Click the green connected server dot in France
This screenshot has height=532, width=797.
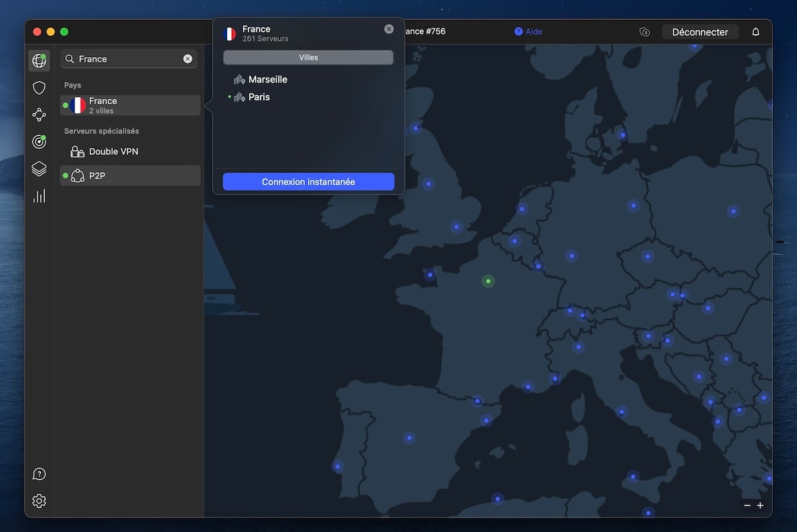pyautogui.click(x=488, y=282)
